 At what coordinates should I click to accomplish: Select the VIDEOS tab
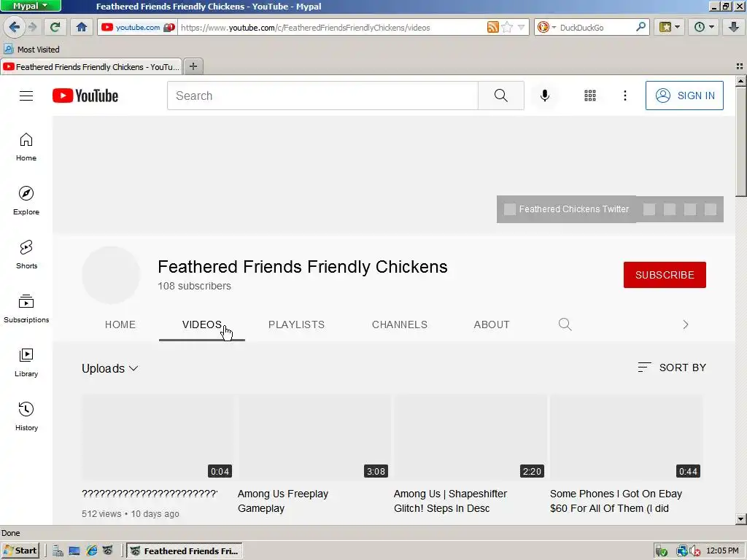click(x=201, y=324)
